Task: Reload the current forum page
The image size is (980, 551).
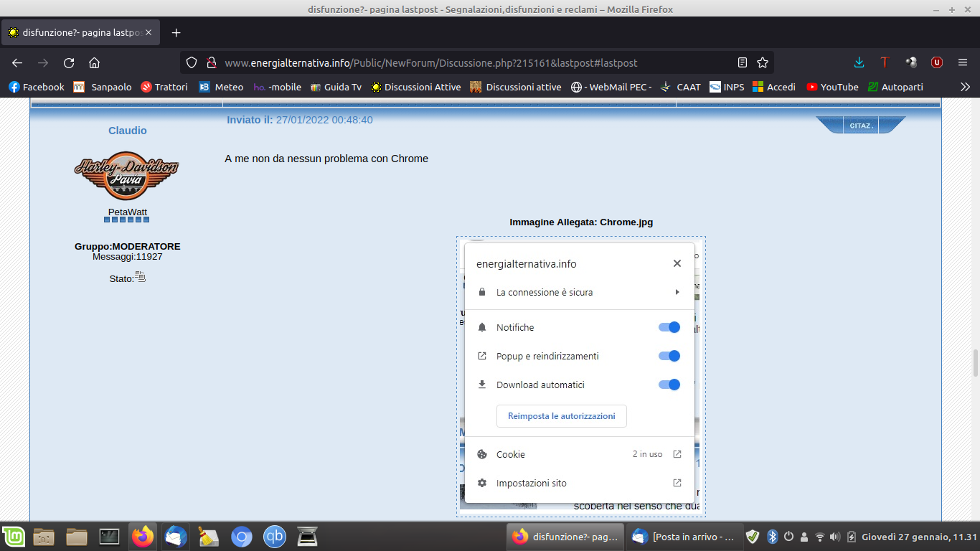Action: click(x=69, y=62)
